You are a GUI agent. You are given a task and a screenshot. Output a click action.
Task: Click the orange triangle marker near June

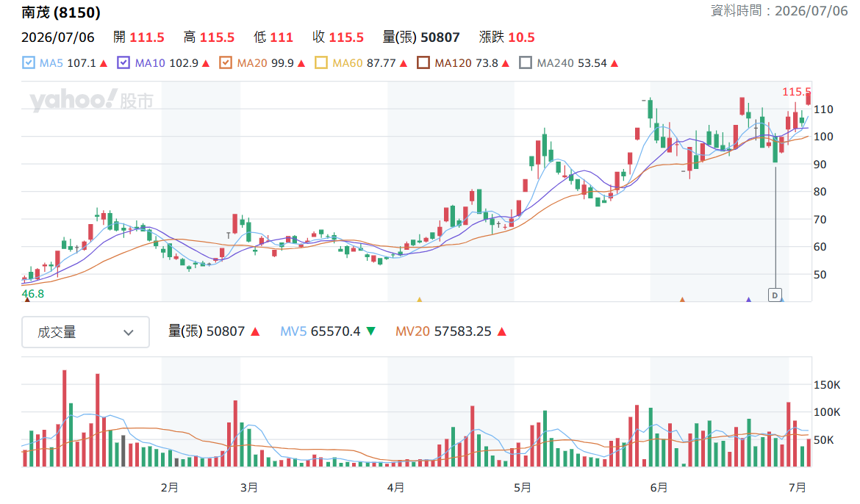point(682,300)
